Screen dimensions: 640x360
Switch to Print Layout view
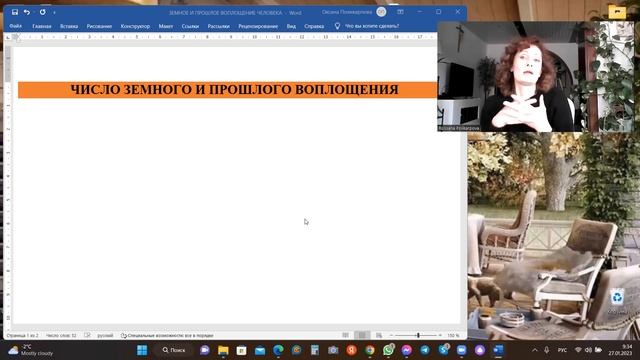362,336
